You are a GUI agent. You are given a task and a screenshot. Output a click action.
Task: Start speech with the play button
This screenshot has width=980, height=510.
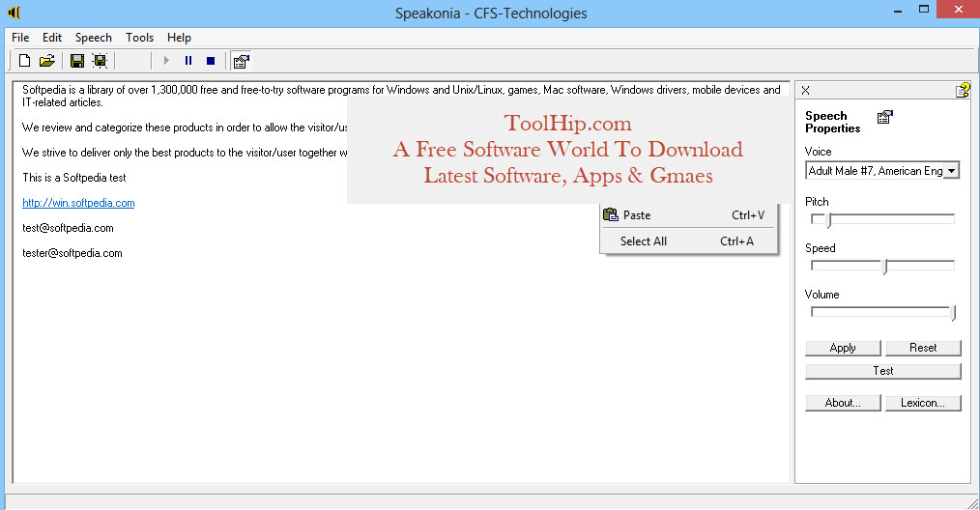click(x=166, y=61)
